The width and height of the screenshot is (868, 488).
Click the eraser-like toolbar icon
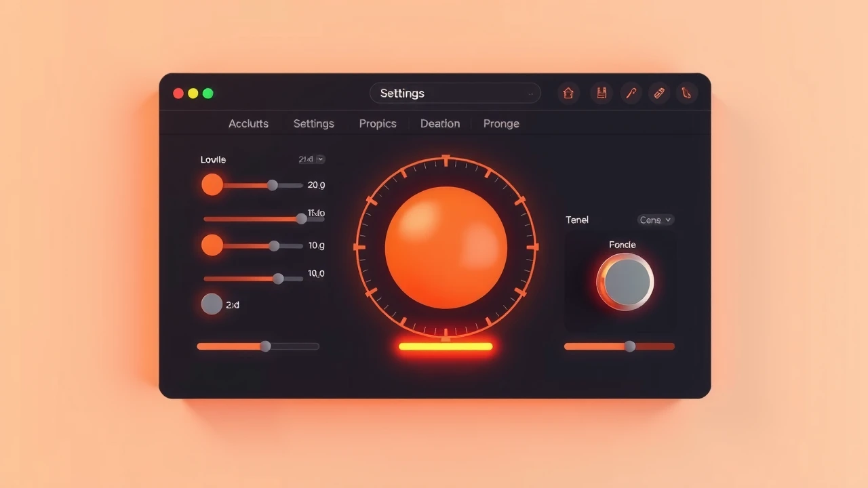[x=659, y=94]
